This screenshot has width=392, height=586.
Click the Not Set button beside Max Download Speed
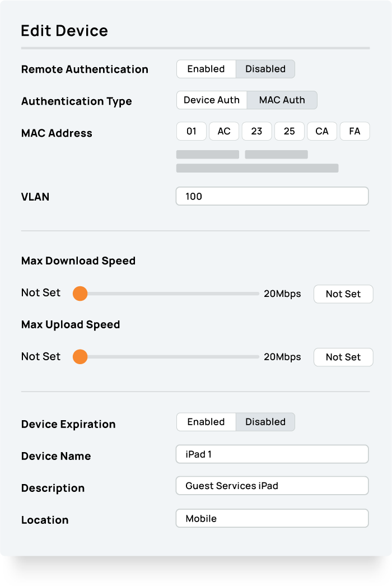tap(343, 294)
